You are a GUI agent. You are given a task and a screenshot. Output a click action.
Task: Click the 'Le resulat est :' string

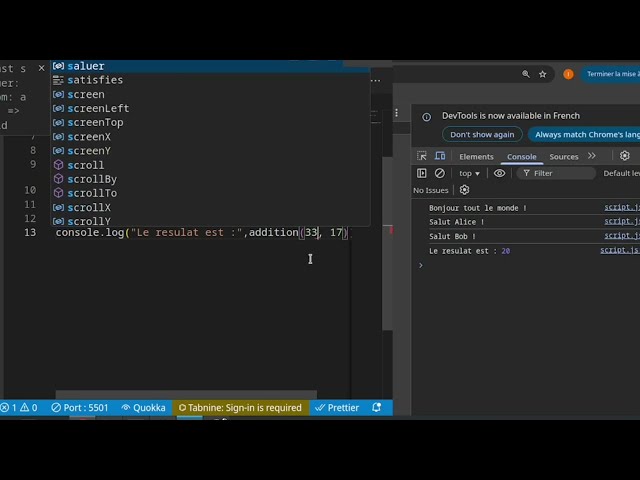(187, 233)
